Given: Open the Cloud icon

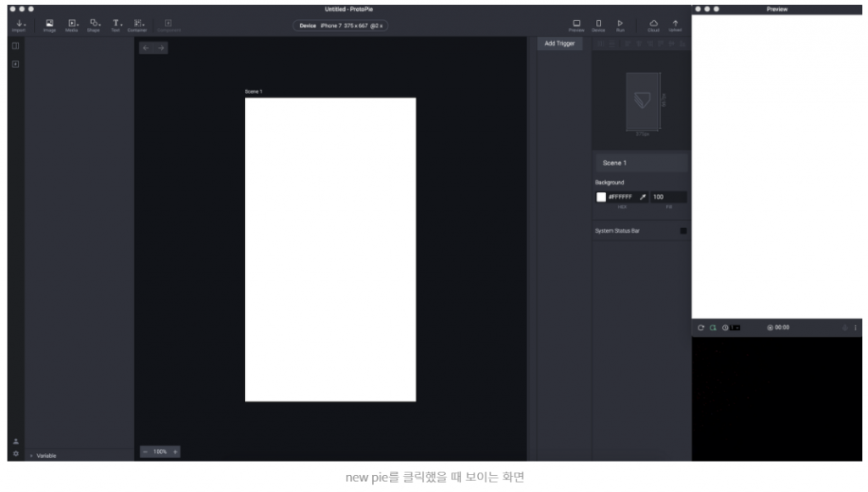Looking at the screenshot, I should tap(654, 25).
